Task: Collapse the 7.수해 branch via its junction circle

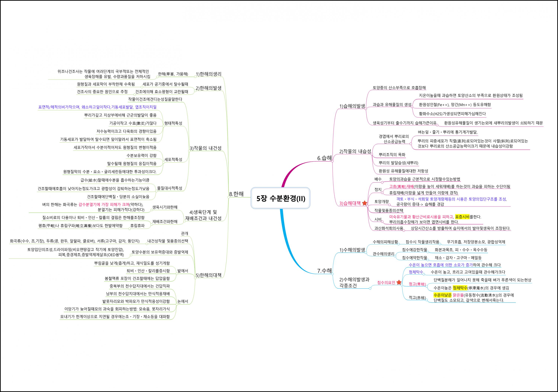Action: click(x=332, y=274)
